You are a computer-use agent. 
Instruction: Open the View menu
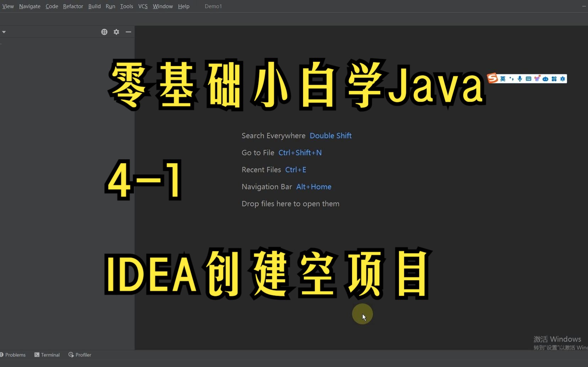click(x=8, y=6)
